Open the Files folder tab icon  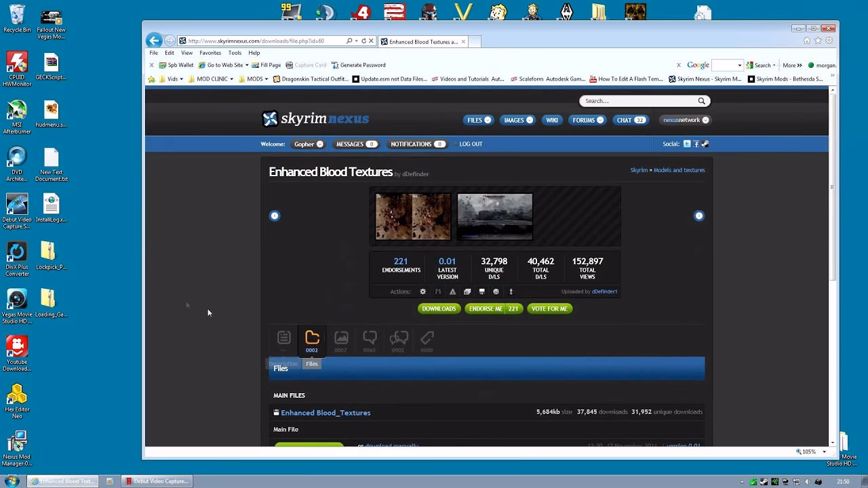[312, 341]
